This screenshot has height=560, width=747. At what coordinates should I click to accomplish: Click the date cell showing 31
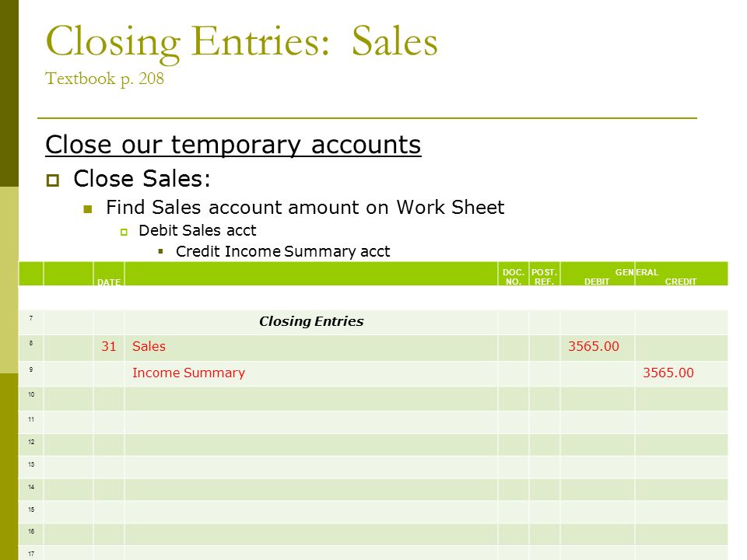109,347
